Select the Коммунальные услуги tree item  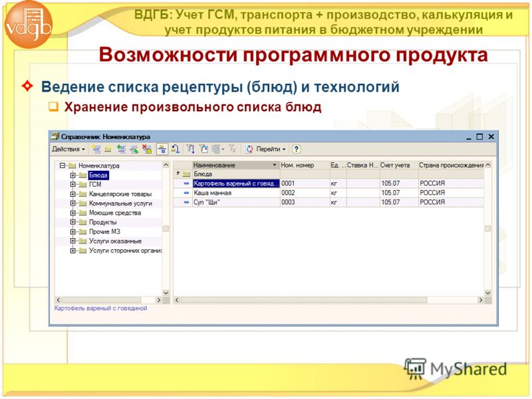coord(120,203)
